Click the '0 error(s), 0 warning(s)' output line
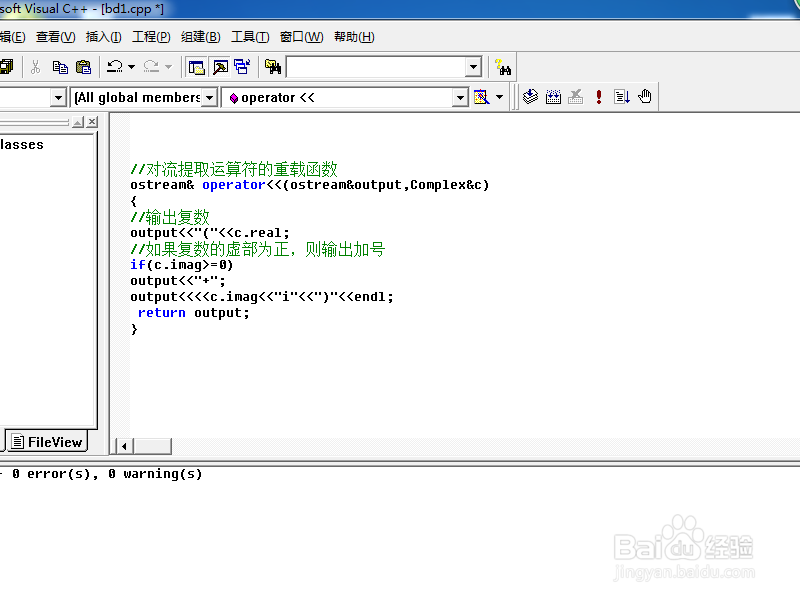The height and width of the screenshot is (600, 800). (x=107, y=474)
